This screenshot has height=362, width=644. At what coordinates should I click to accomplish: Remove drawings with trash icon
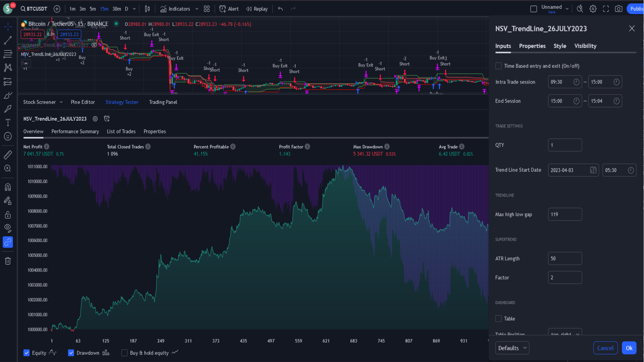(x=8, y=261)
